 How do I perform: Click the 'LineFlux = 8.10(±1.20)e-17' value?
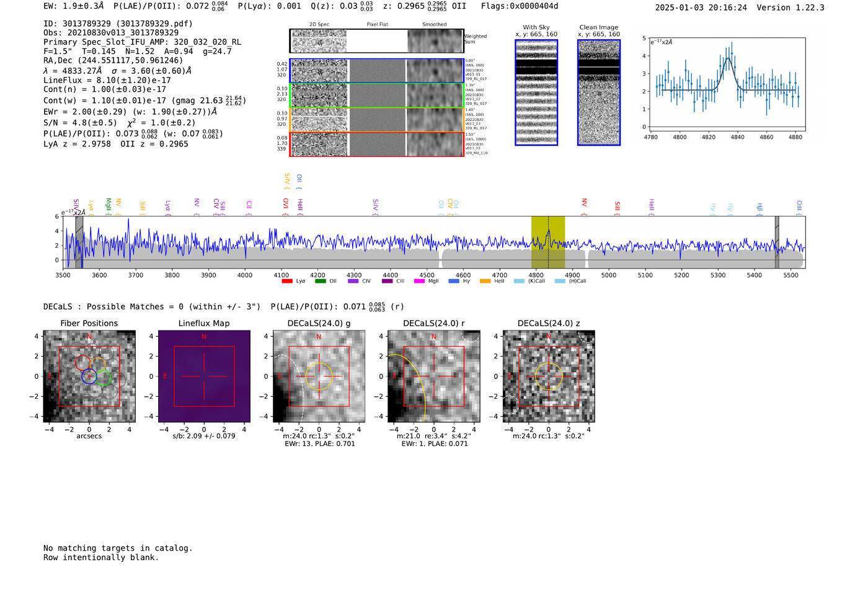(107, 80)
